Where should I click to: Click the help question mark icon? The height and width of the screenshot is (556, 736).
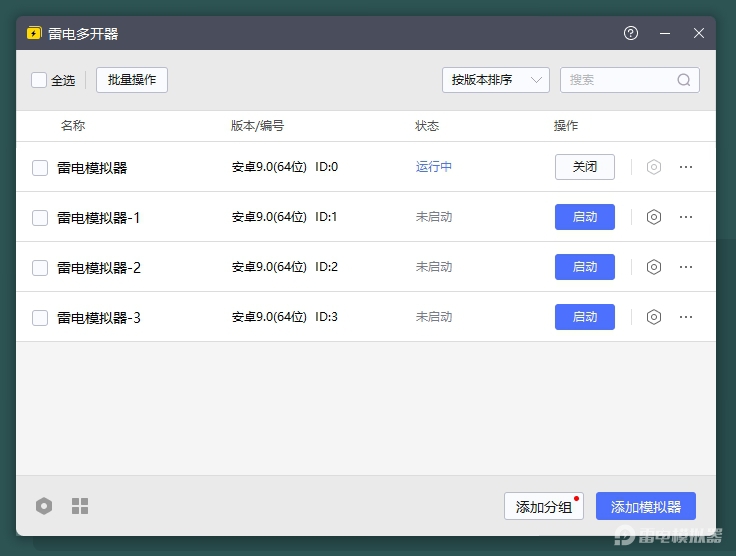click(x=631, y=33)
